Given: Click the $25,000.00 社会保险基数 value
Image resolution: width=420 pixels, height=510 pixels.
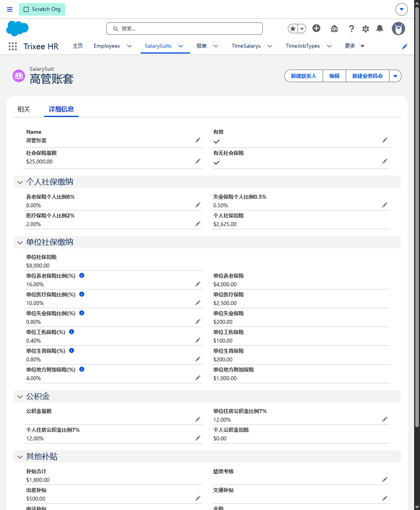Looking at the screenshot, I should point(39,162).
